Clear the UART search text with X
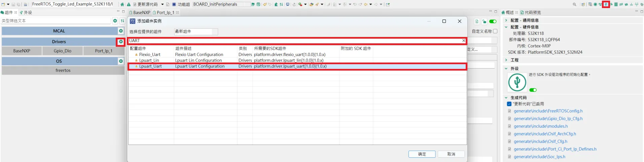Viewport: 644px width, 162px height. 463,41
